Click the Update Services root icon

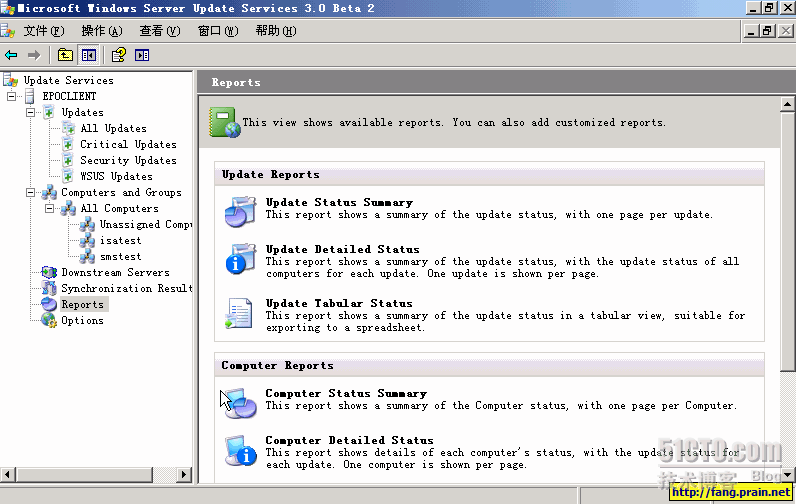11,80
